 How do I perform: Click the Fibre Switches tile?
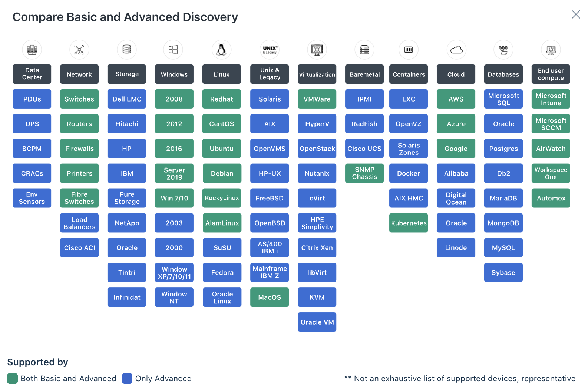coord(79,198)
